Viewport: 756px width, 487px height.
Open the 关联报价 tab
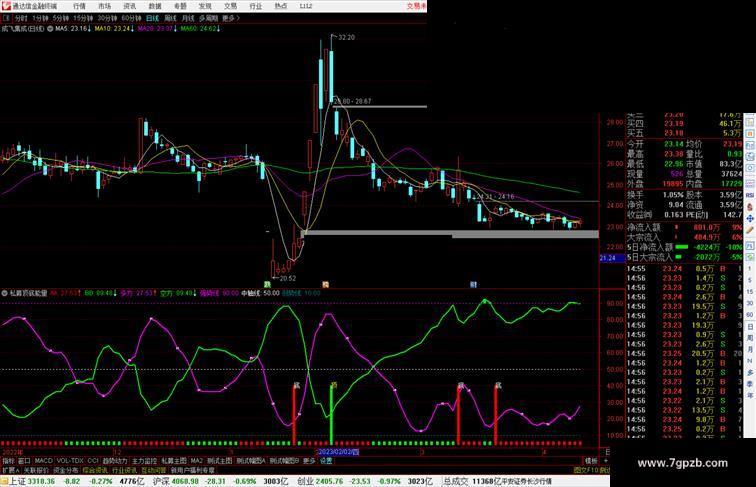point(36,470)
